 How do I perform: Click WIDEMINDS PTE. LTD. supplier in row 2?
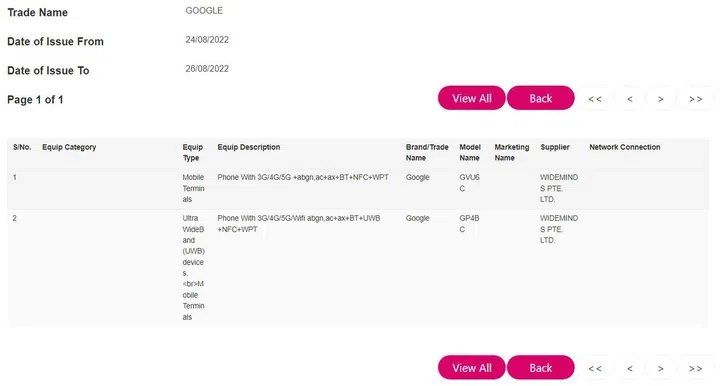click(x=559, y=229)
